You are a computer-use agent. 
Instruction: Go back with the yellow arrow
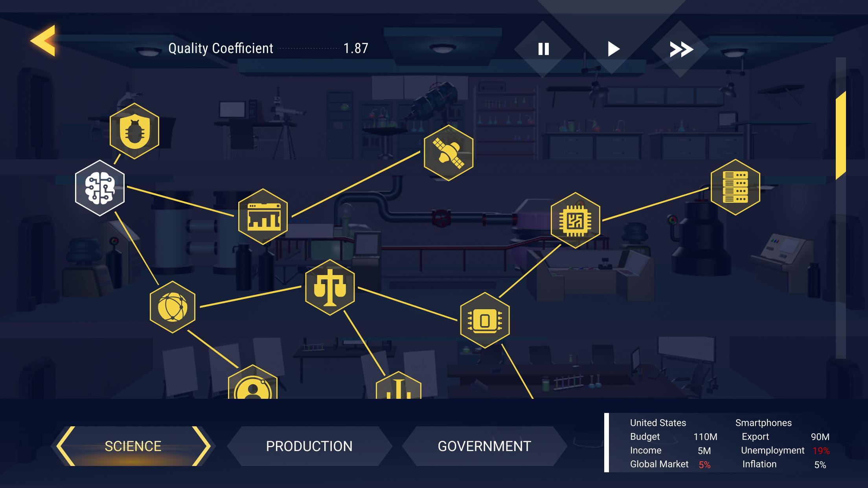pos(43,41)
